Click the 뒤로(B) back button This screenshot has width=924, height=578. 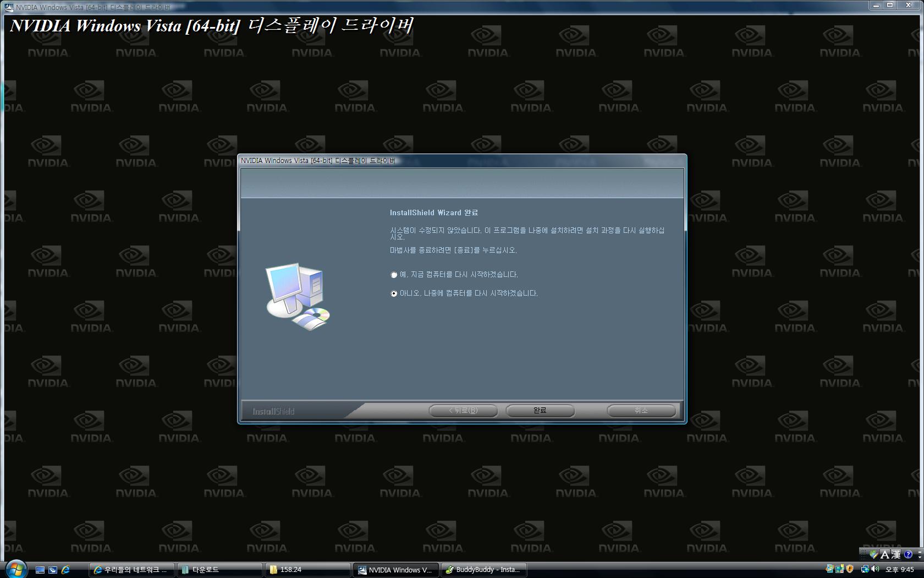coord(463,411)
